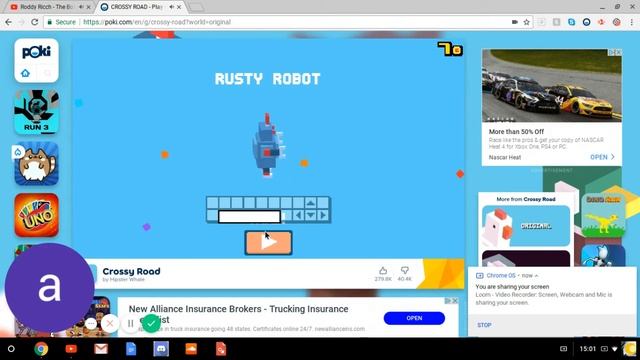The image size is (640, 360).
Task: Click the left arrow key in the keyboard graphic
Action: tap(298, 215)
